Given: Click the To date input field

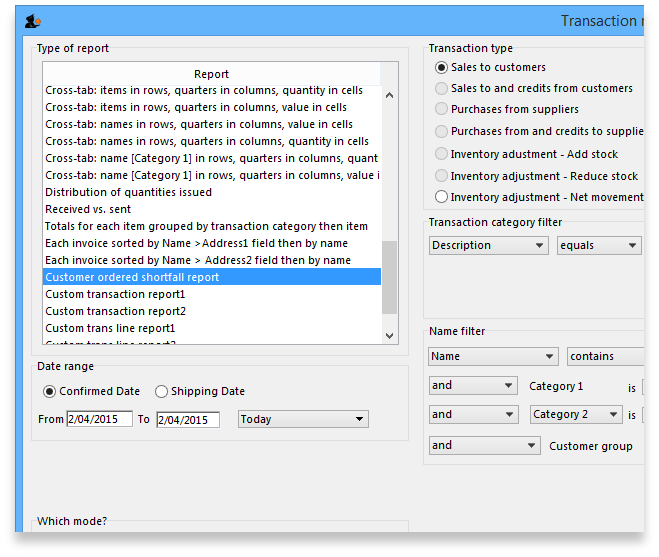Looking at the screenshot, I should coord(187,419).
